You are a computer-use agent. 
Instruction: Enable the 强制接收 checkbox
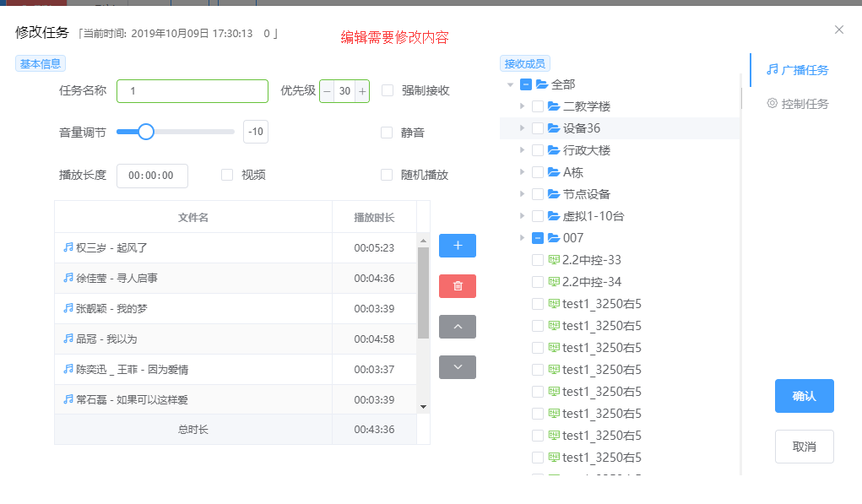tap(388, 90)
